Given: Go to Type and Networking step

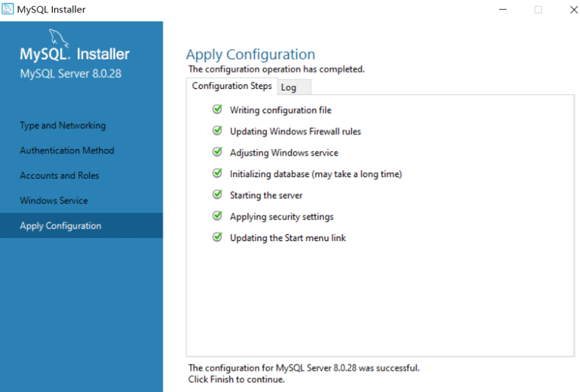Looking at the screenshot, I should point(63,125).
